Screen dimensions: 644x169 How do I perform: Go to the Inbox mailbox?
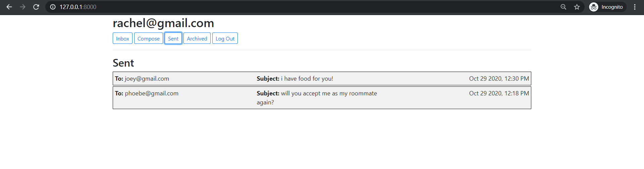122,38
